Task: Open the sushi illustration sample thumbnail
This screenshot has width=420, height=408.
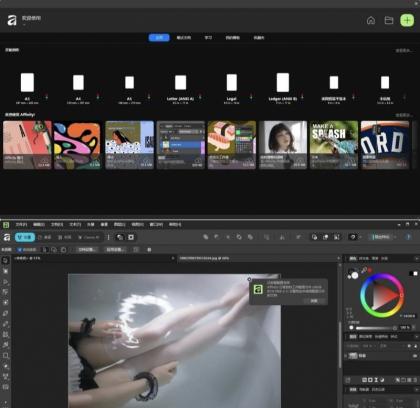Action: 232,145
